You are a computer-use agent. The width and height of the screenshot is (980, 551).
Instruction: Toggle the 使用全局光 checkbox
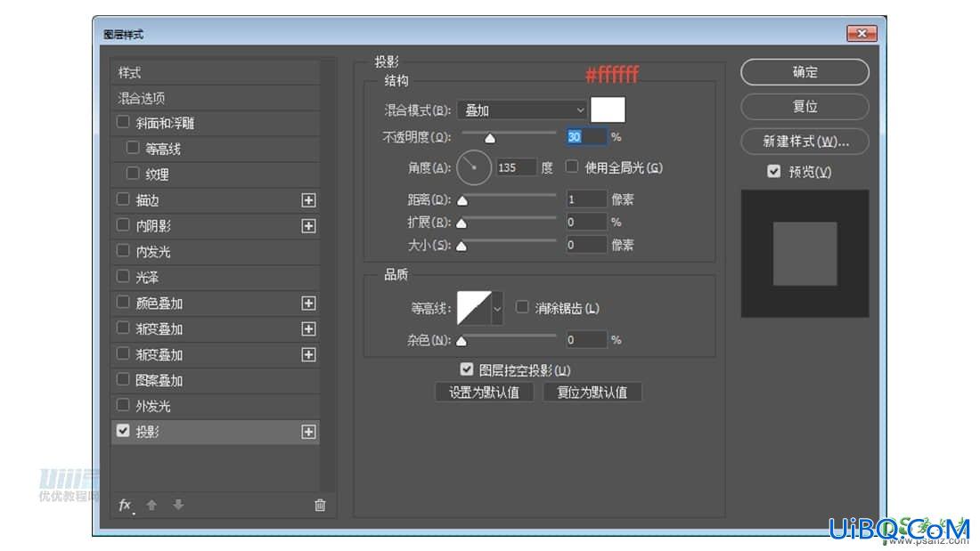572,166
